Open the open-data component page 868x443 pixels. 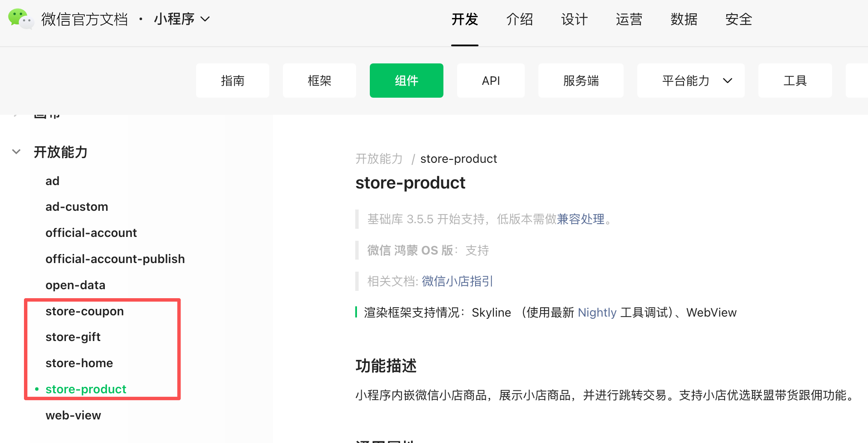(x=75, y=285)
